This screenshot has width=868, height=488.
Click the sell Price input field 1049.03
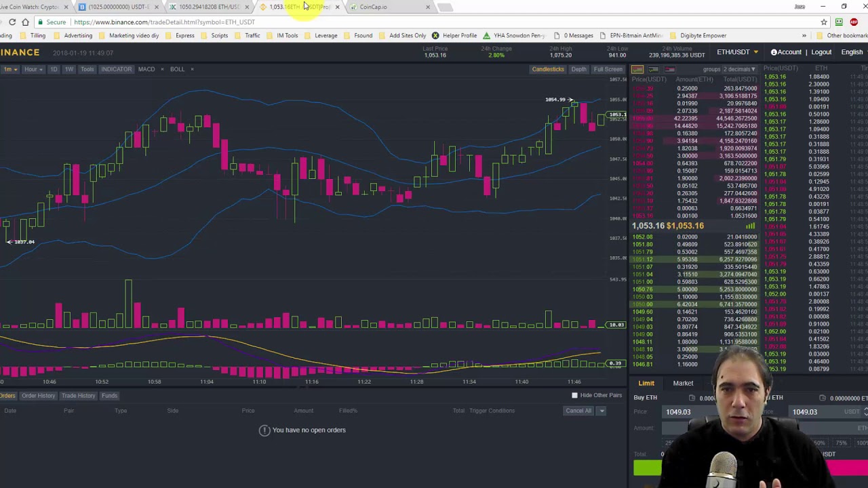pyautogui.click(x=827, y=412)
